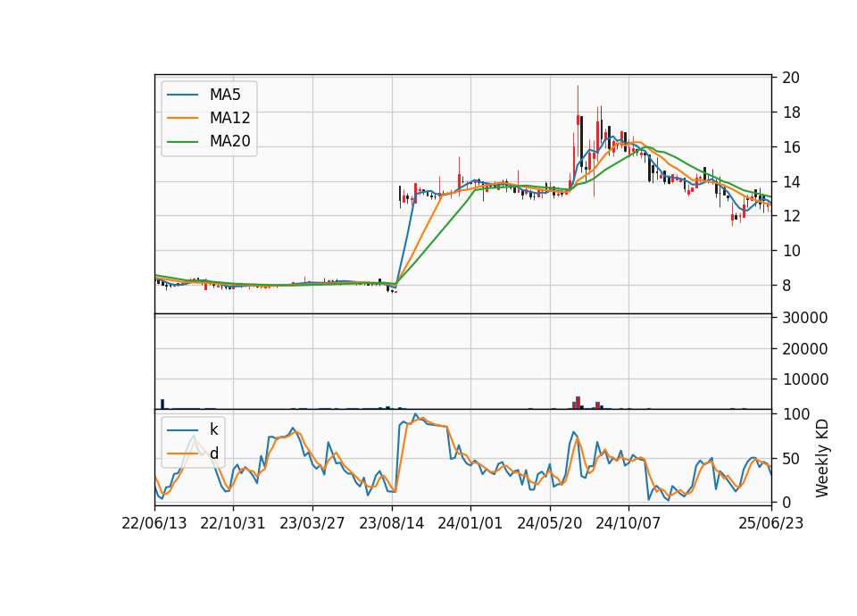Click the volume axis value 30000
This screenshot has height=616, width=857.
click(x=804, y=318)
